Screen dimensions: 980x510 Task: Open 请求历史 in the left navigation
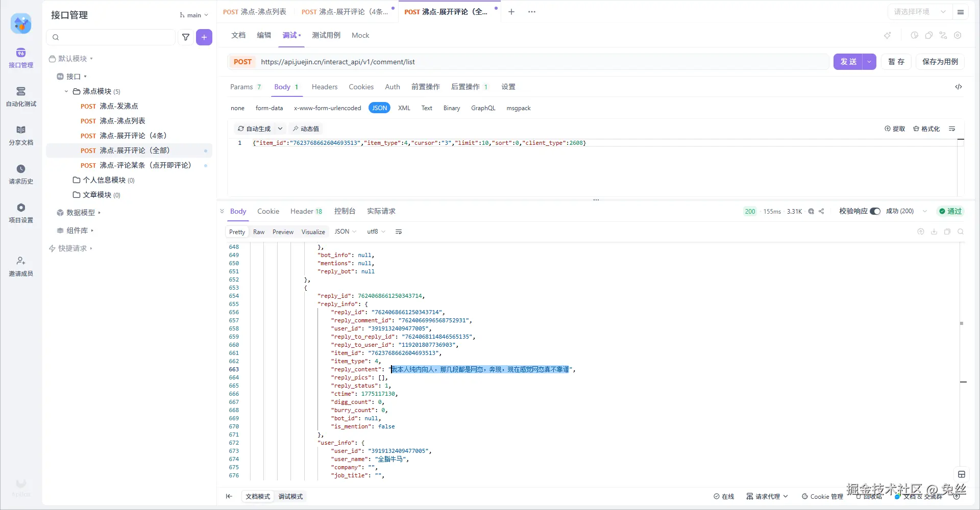[x=21, y=174]
